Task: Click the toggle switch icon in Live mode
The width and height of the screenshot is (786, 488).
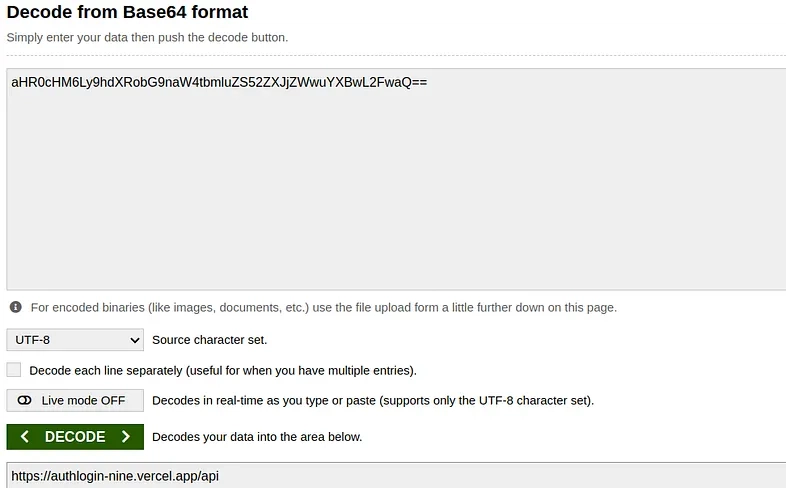Action: 25,401
